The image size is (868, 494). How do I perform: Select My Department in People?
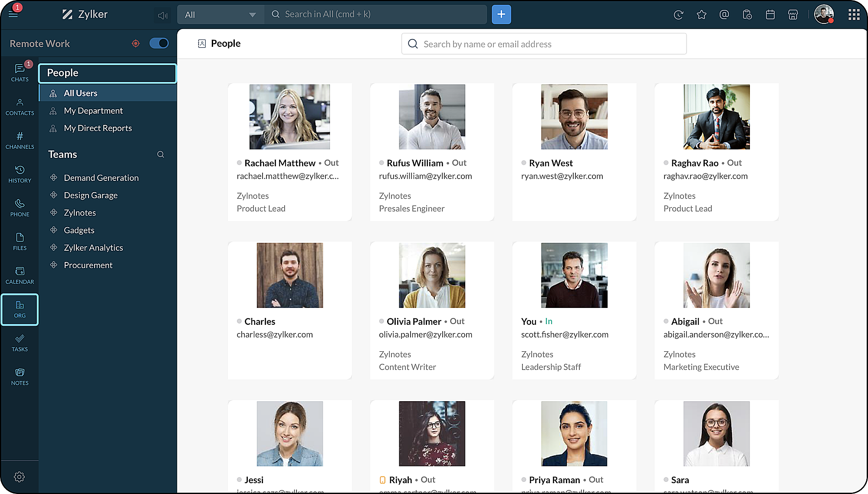click(x=93, y=111)
